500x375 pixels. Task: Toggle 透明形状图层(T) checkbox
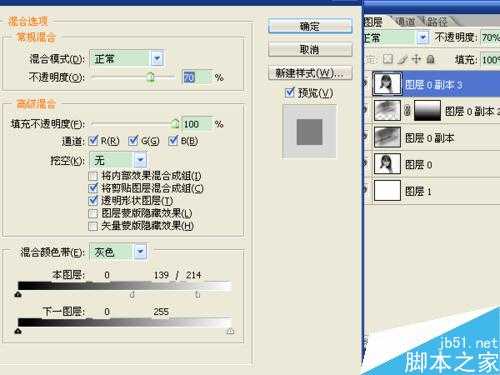[93, 201]
